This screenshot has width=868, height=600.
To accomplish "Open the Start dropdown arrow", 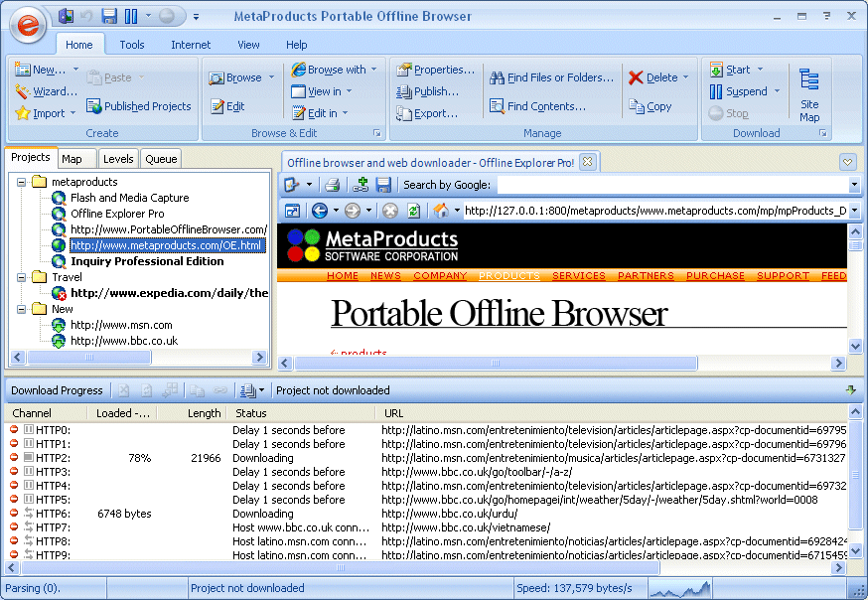I will point(760,70).
